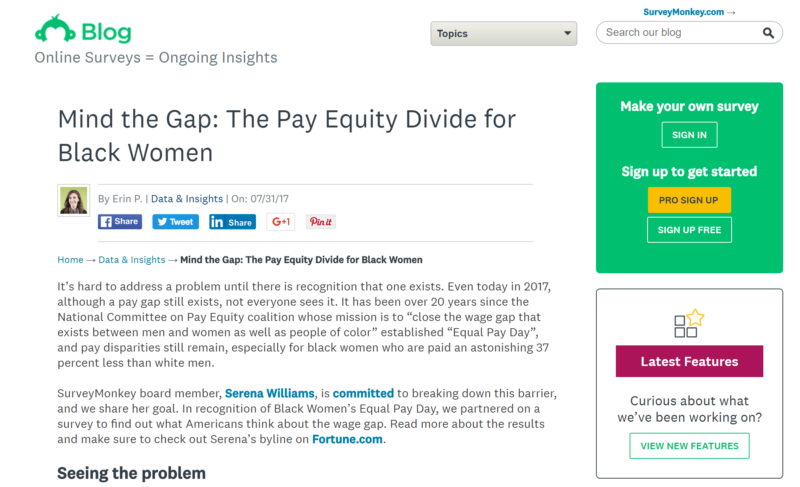
Task: Click the search magnifier icon
Action: tap(768, 33)
